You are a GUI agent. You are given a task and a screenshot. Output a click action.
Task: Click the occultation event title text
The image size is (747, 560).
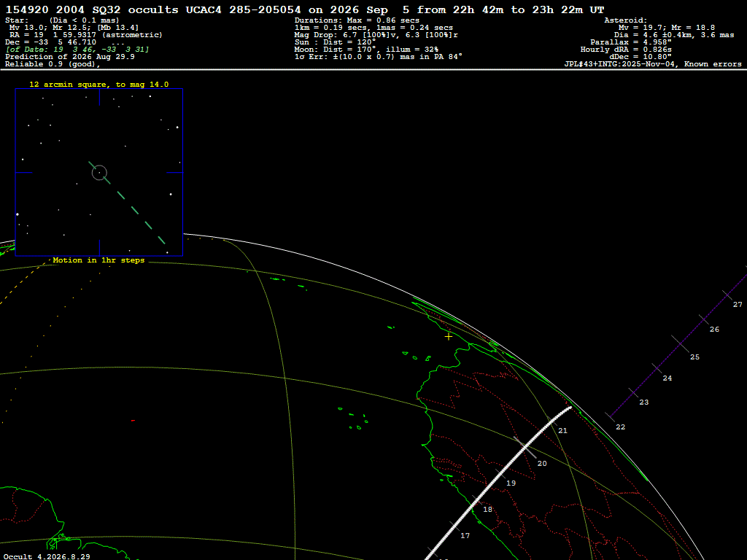tap(305, 9)
